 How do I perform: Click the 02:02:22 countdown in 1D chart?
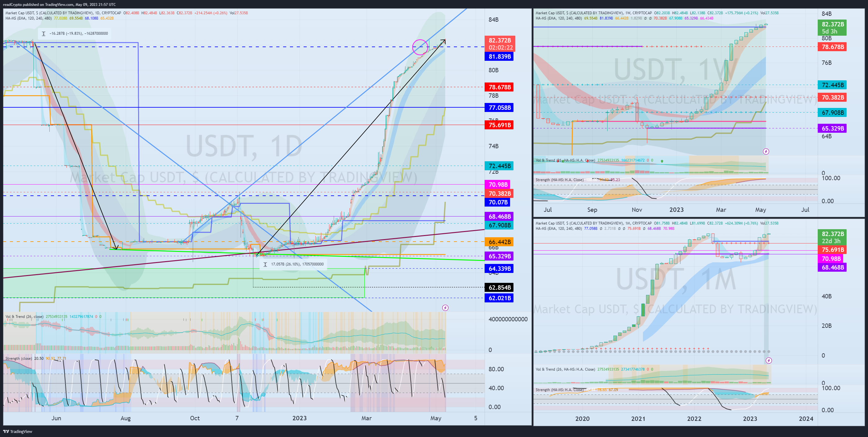click(500, 47)
